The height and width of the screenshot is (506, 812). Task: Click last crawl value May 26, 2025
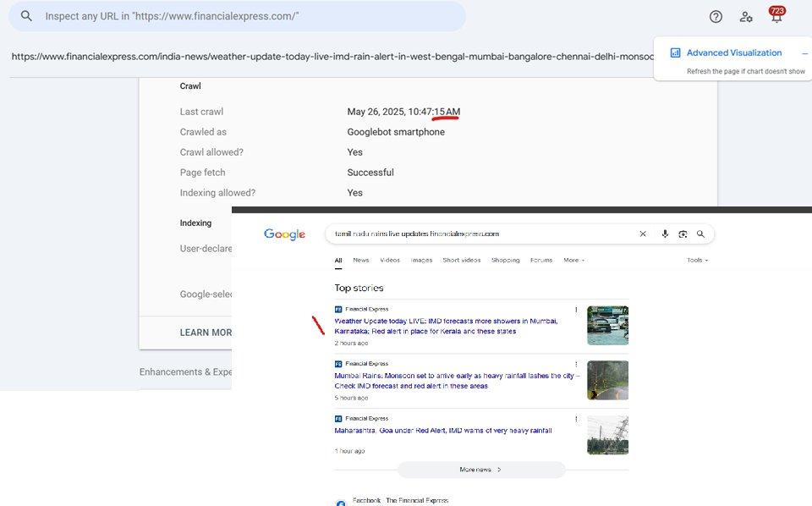[403, 112]
